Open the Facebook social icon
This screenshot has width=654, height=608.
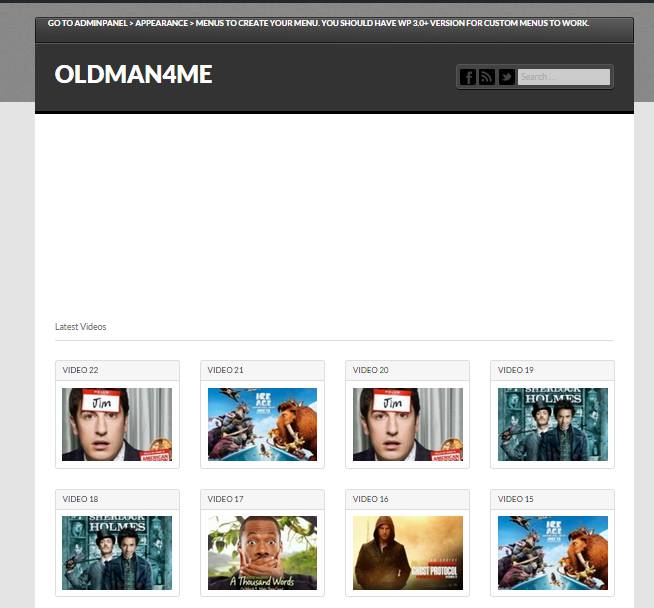tap(468, 77)
